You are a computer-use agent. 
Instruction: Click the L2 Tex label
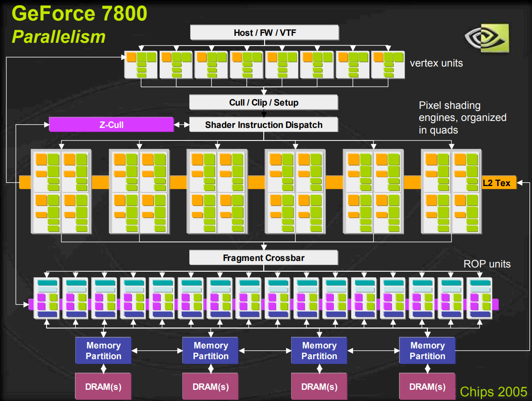pyautogui.click(x=497, y=183)
